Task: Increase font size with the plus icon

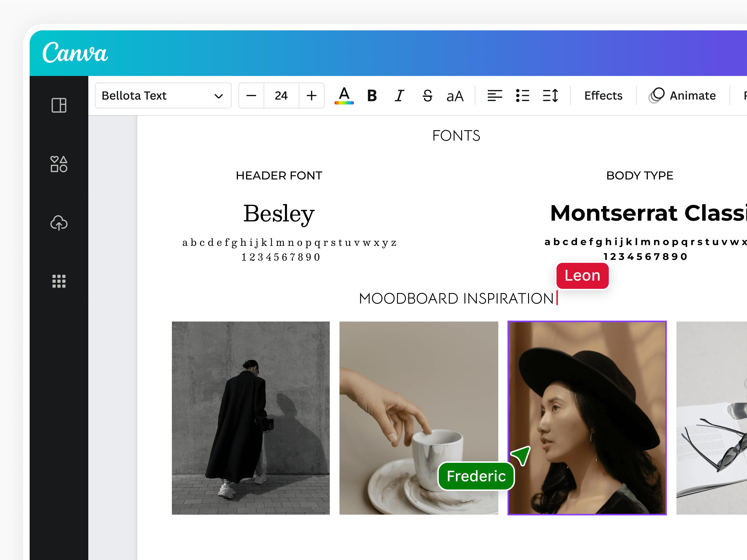Action: point(311,96)
